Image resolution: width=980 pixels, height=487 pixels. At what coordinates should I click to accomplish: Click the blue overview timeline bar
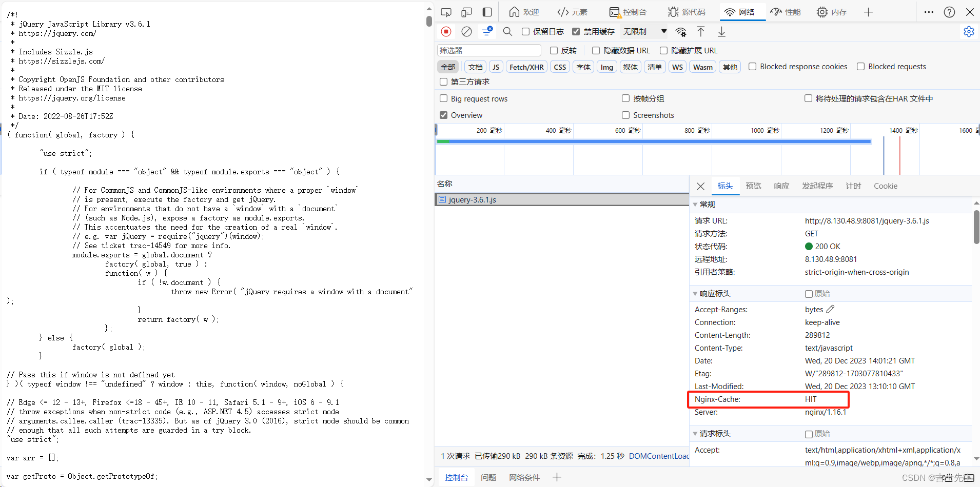click(653, 141)
